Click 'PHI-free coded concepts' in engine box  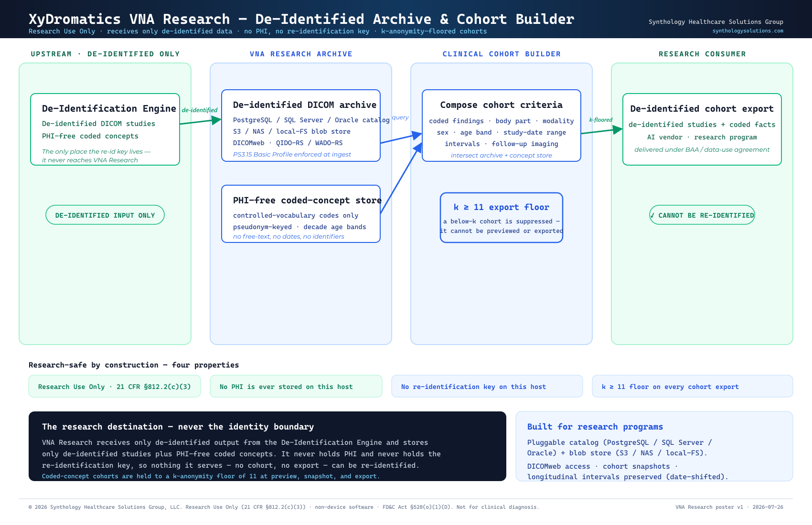point(90,136)
